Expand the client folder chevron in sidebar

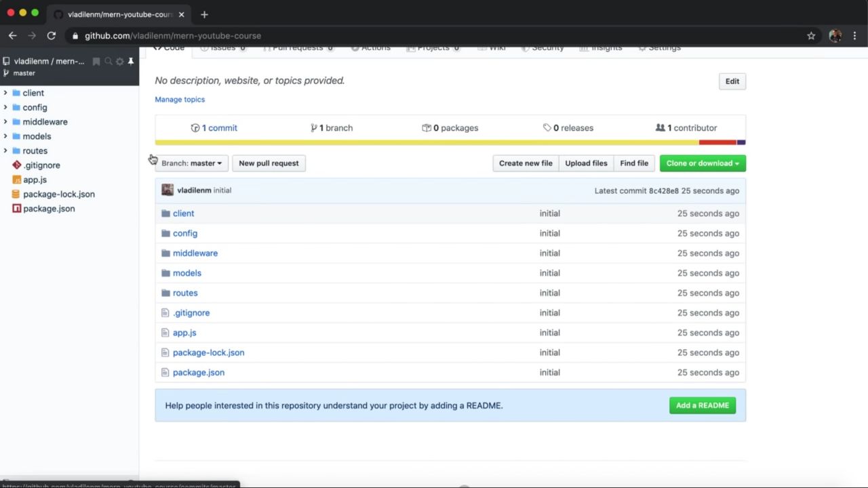point(5,93)
